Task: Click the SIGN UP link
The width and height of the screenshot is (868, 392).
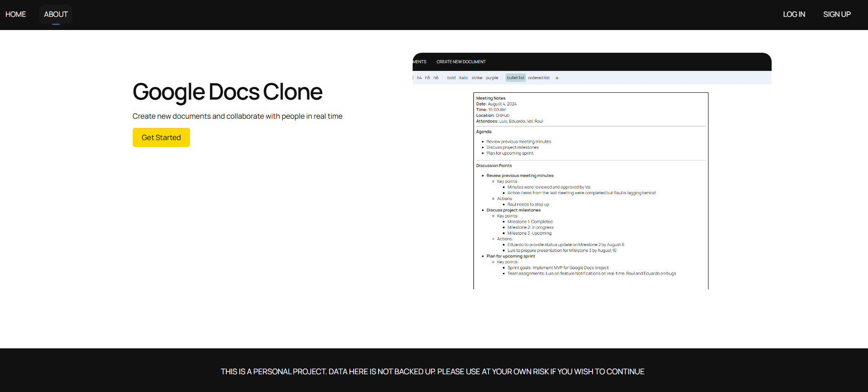Action: click(837, 15)
